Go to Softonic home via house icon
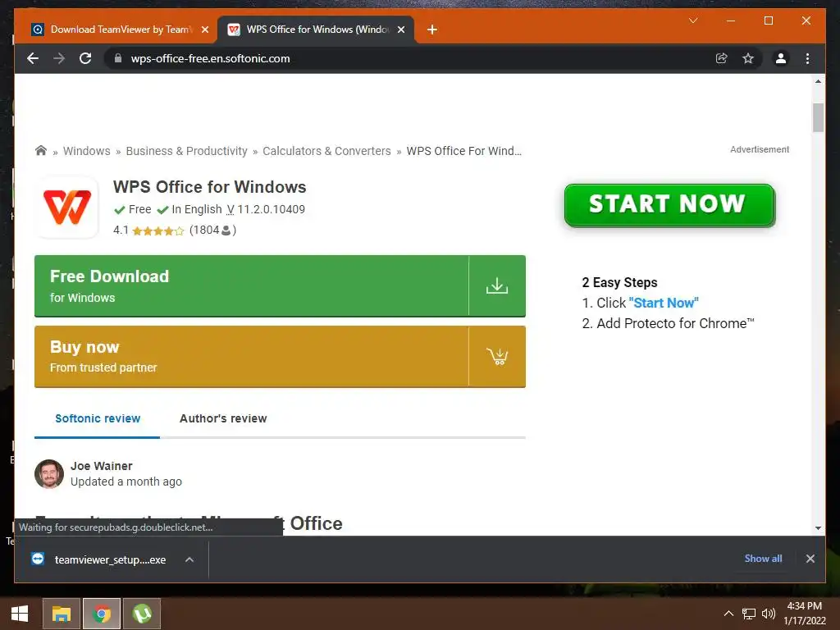Viewport: 840px width, 630px height. [x=41, y=151]
